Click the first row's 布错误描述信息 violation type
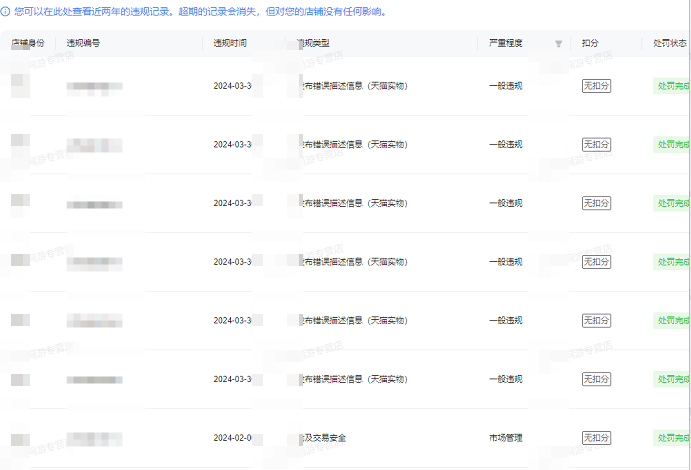 point(355,86)
